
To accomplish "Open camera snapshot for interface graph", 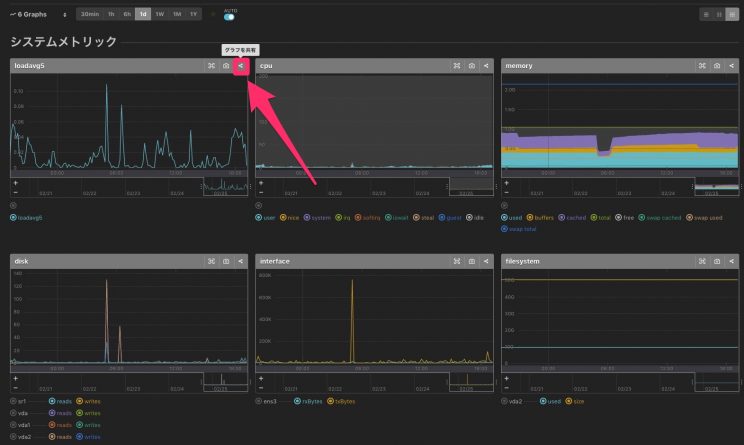I will pyautogui.click(x=471, y=261).
